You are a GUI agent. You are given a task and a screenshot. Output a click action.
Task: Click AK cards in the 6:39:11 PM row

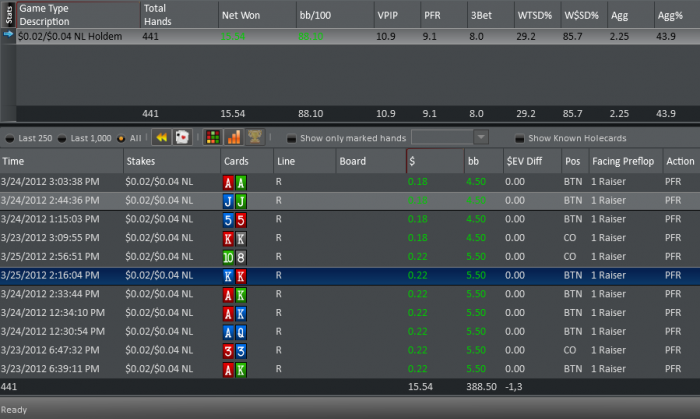pos(235,369)
